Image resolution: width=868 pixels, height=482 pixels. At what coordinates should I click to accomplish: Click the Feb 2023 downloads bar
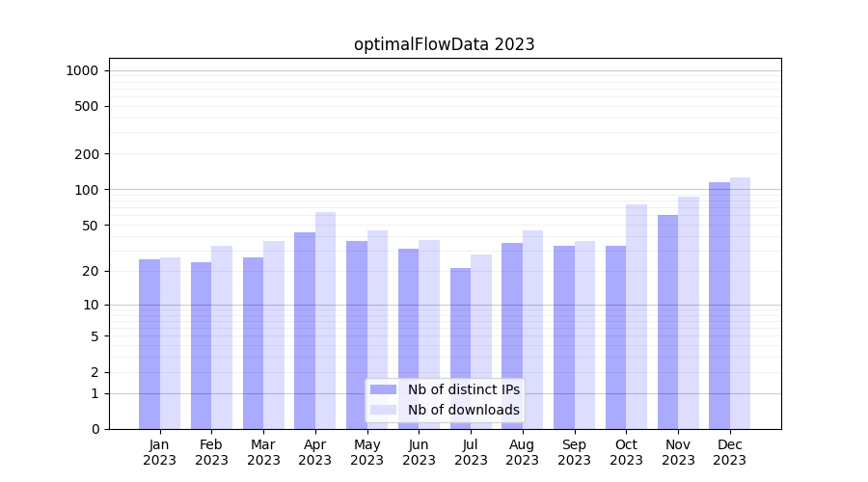point(222,337)
